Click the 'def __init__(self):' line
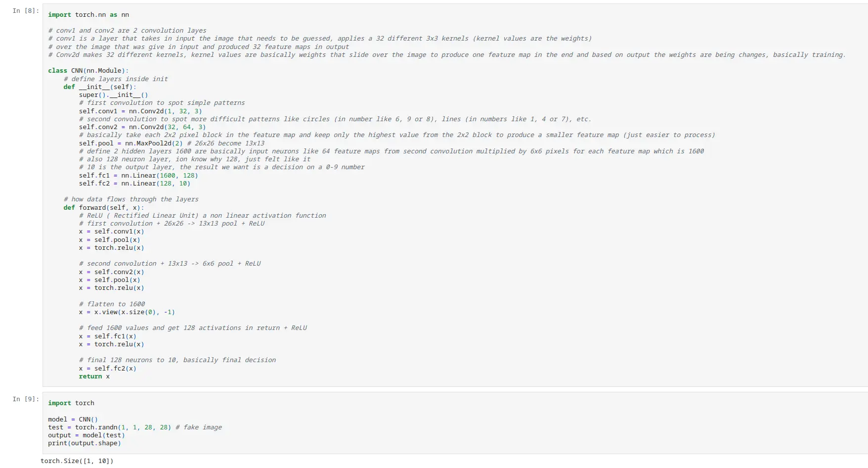Image resolution: width=868 pixels, height=468 pixels. tap(100, 87)
